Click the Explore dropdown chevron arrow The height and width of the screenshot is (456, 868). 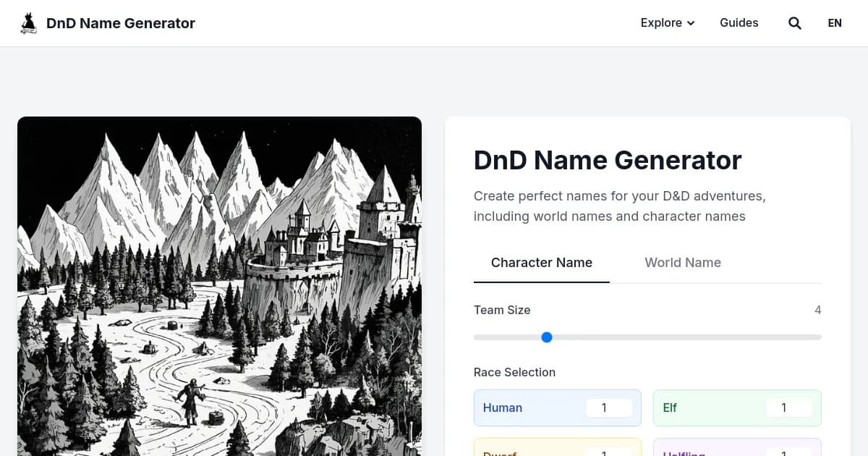point(690,23)
